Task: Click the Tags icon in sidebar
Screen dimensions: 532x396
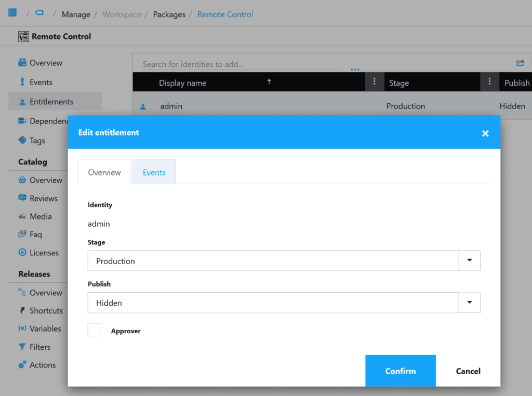Action: coord(22,140)
